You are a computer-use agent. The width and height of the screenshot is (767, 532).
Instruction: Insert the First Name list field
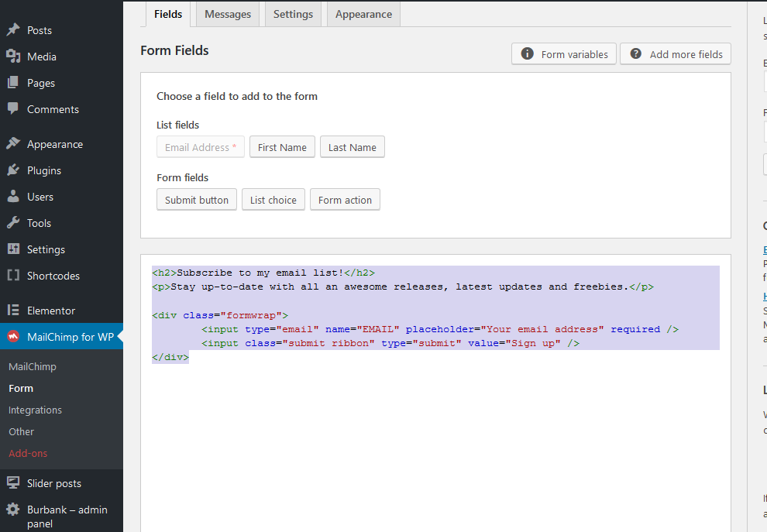click(282, 146)
